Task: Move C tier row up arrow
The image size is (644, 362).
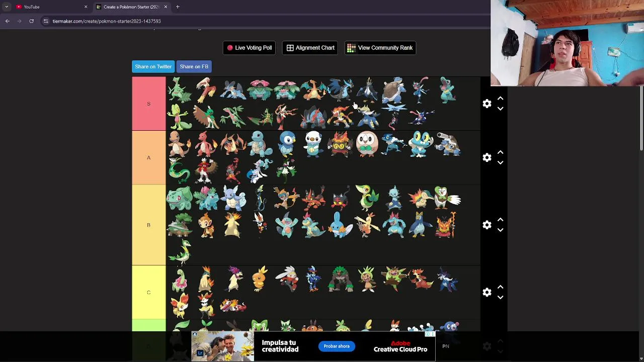Action: coord(500,287)
